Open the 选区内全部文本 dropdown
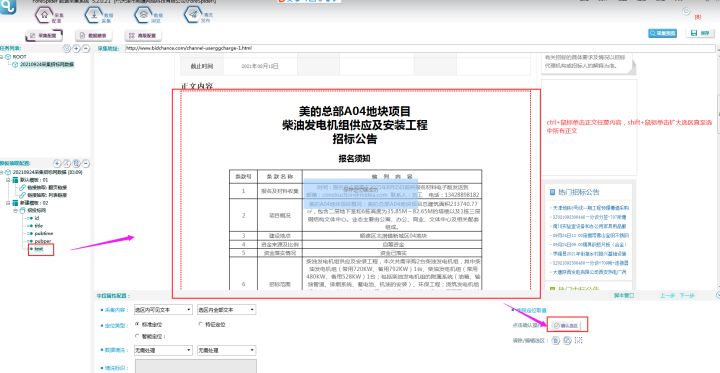 click(226, 310)
